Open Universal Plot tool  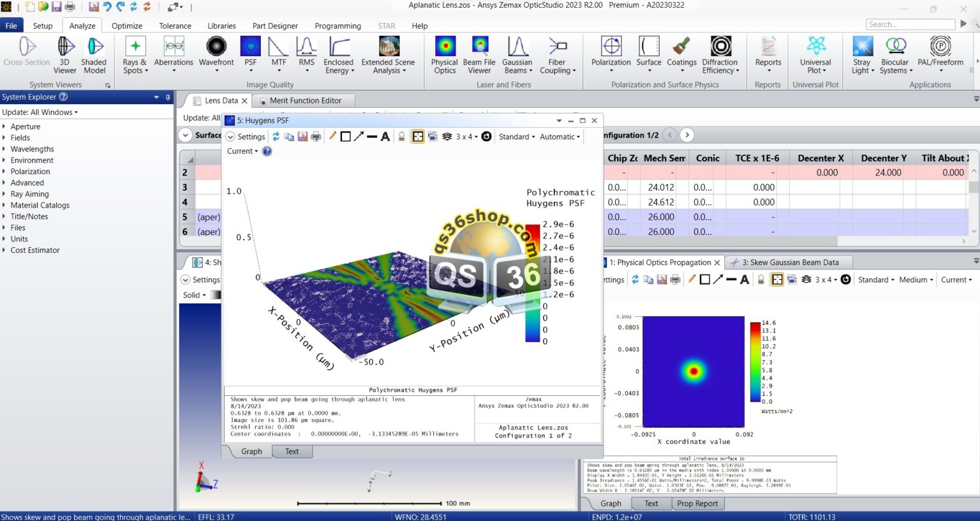pos(815,55)
